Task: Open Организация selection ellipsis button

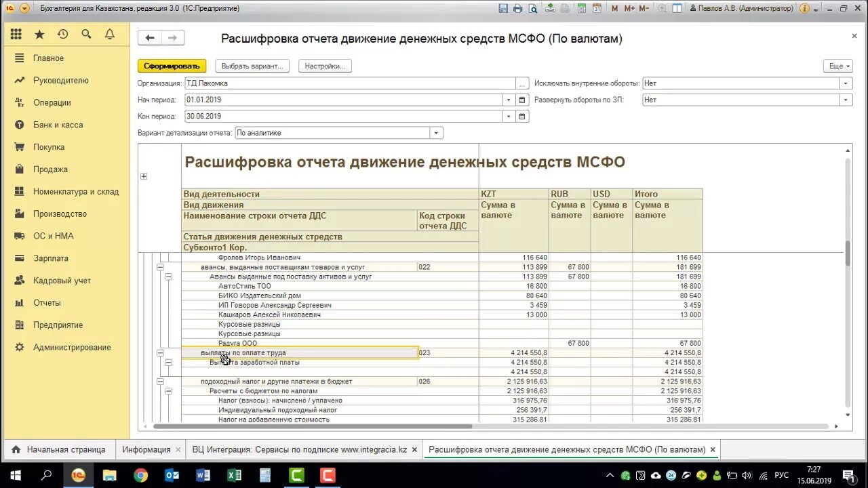Action: click(522, 83)
